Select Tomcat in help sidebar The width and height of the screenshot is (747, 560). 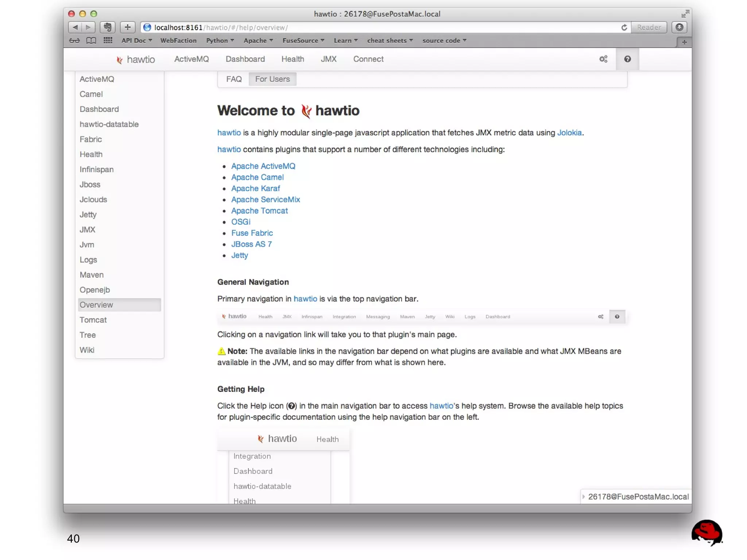point(93,320)
